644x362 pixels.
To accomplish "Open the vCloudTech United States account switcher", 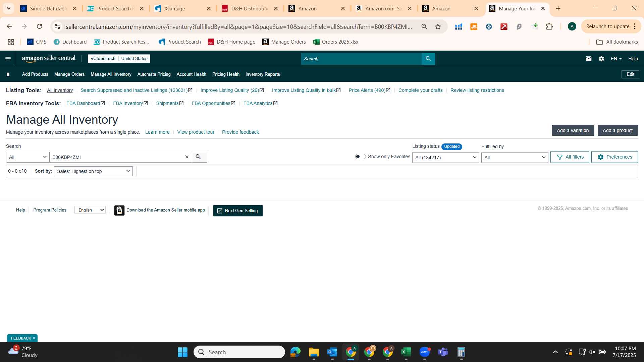I will [x=119, y=59].
